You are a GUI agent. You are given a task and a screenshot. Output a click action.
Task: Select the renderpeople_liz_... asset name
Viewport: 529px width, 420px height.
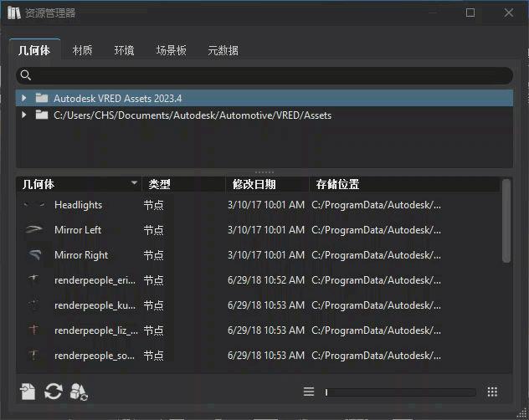coord(96,330)
